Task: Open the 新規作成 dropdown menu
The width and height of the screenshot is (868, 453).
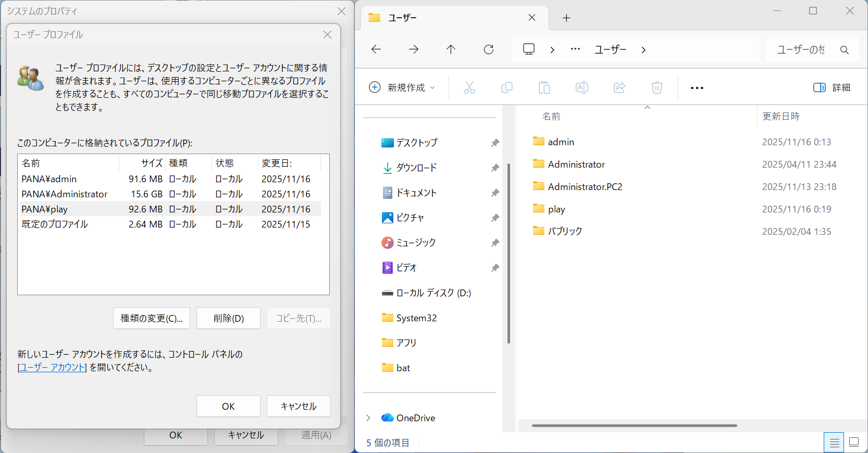Action: pyautogui.click(x=402, y=87)
